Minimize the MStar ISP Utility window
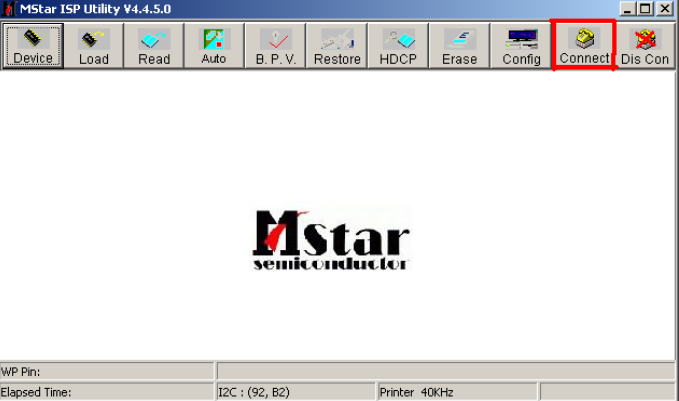 (x=627, y=9)
